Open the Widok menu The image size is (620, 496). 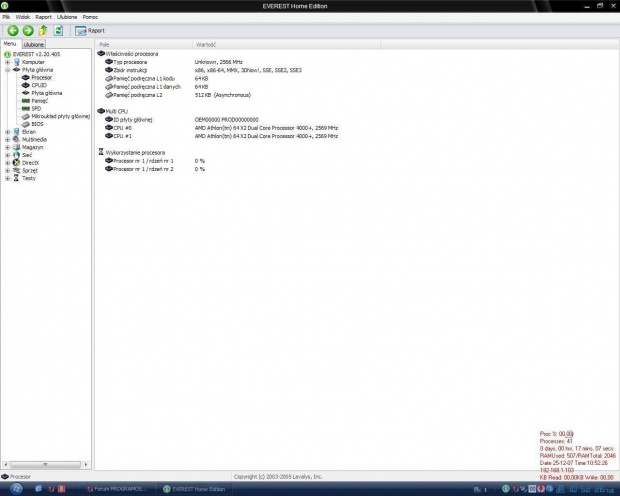click(23, 17)
